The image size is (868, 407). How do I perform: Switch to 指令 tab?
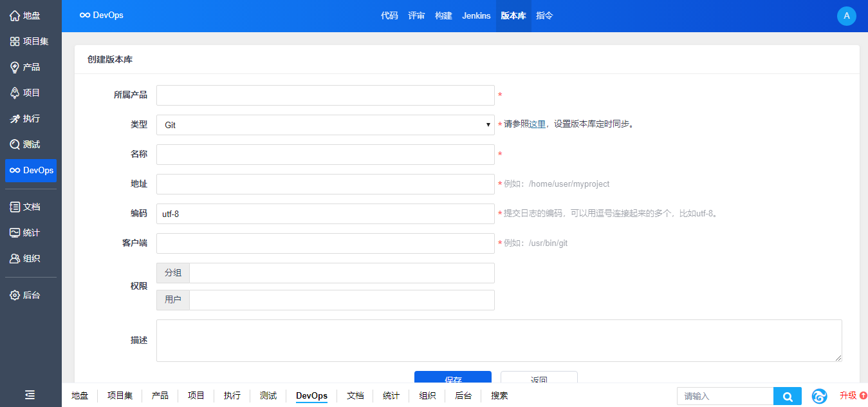pos(544,15)
